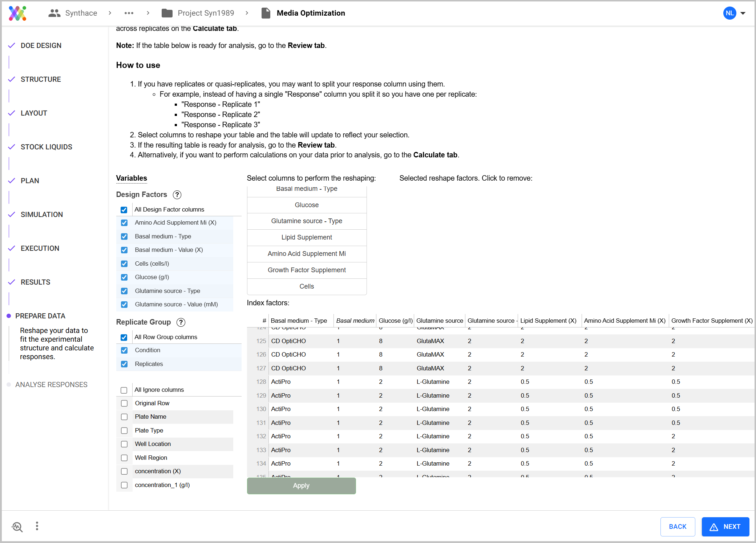Uncheck the Condition checkbox
Screen dimensions: 756x543
(124, 350)
